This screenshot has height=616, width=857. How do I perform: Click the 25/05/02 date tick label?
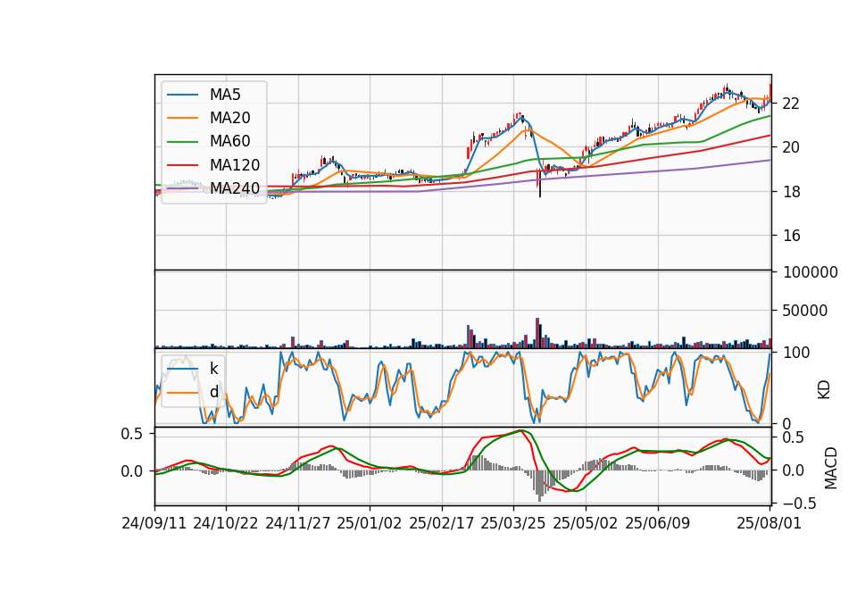586,524
